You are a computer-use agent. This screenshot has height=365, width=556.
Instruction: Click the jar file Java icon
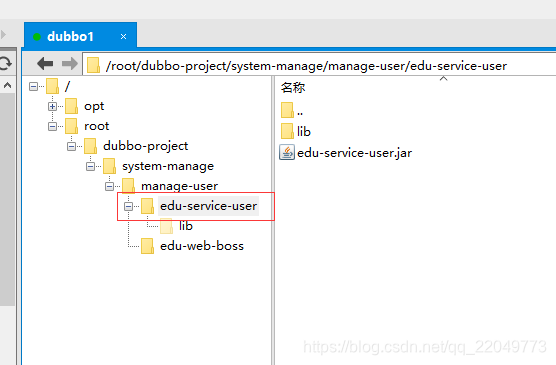click(x=287, y=153)
